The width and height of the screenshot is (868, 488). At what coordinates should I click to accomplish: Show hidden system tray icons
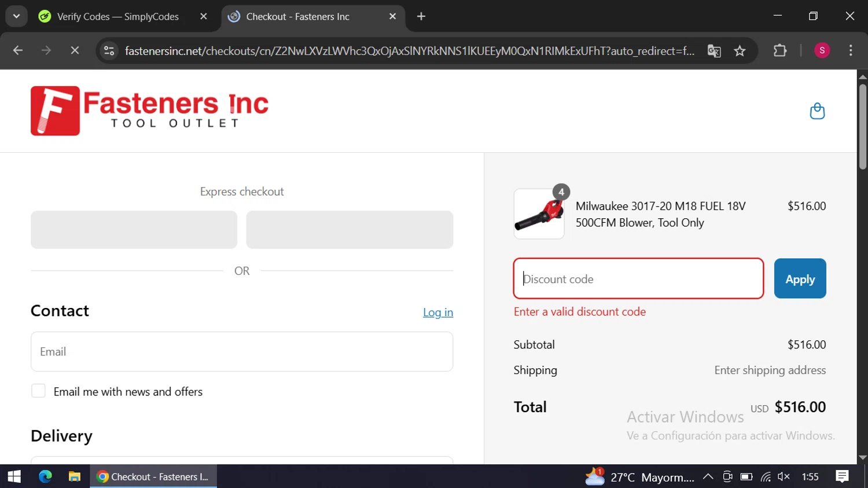[x=708, y=477]
